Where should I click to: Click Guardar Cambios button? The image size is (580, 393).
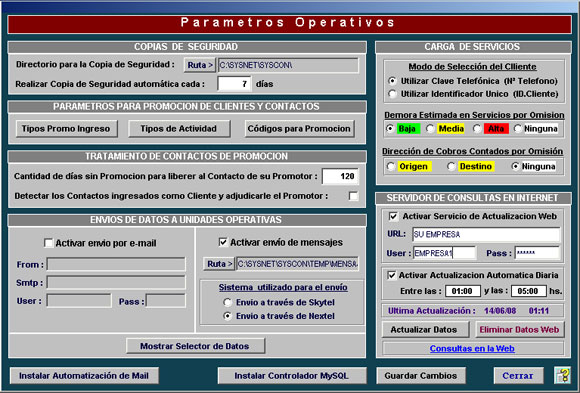421,376
